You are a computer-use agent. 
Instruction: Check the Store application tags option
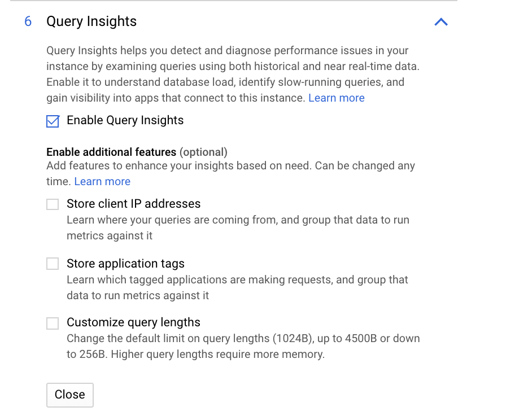(x=52, y=264)
